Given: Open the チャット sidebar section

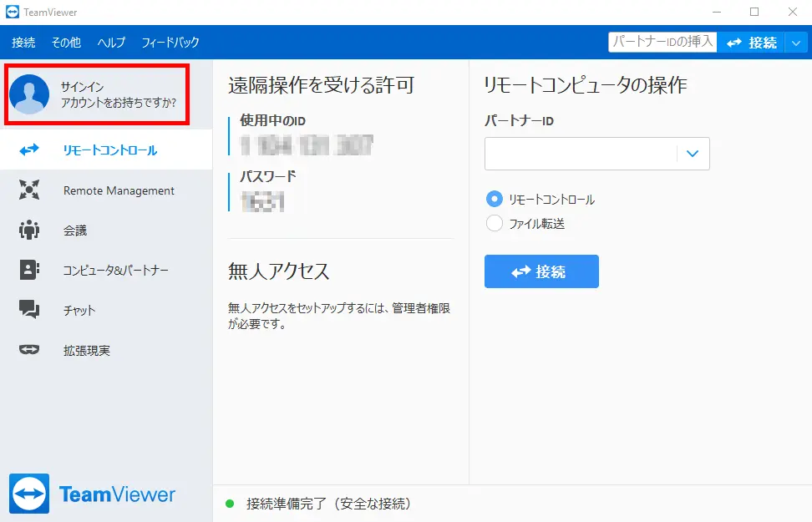Looking at the screenshot, I should coord(106,310).
